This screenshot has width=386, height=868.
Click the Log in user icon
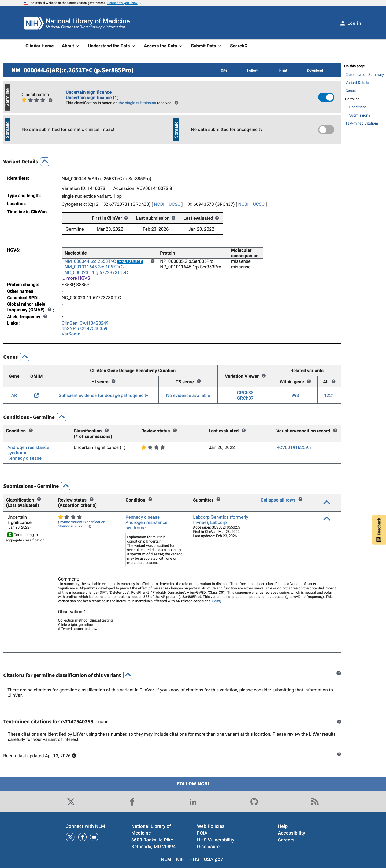point(342,23)
